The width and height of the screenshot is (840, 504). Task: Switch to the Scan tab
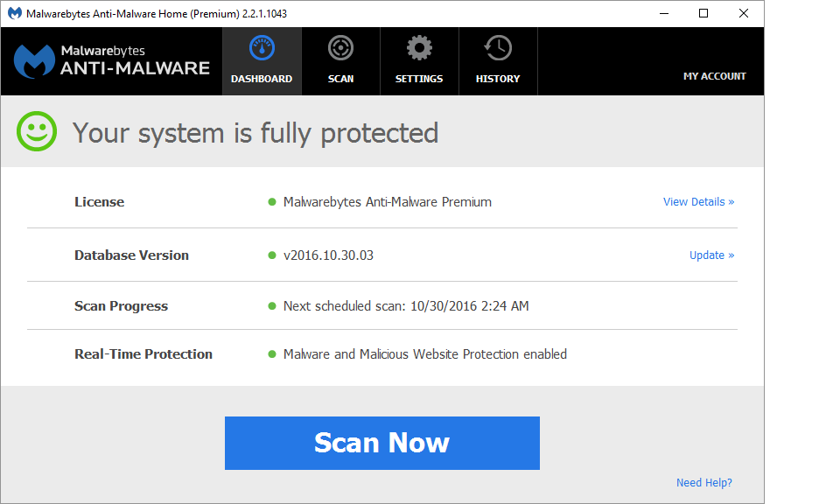pos(340,61)
